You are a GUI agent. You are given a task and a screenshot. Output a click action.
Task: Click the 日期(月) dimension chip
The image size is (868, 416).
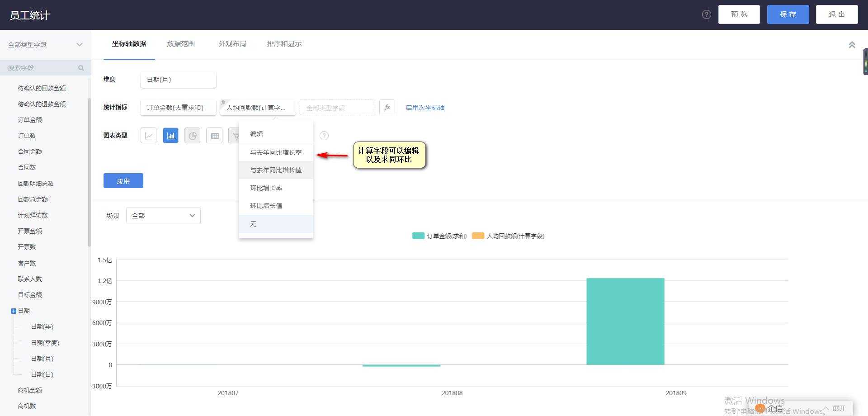[178, 80]
